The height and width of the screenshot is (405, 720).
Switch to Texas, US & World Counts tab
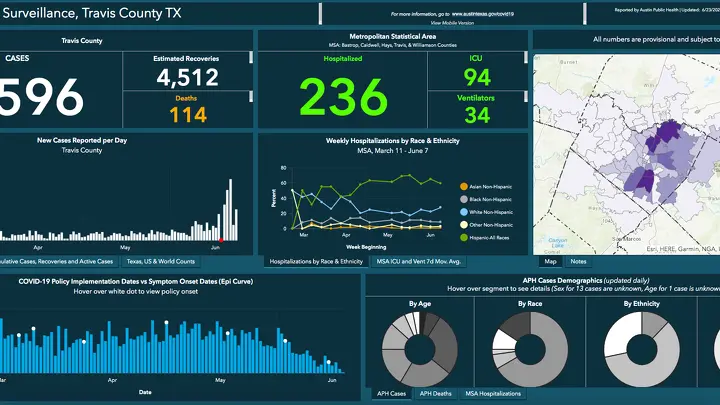[x=160, y=261]
